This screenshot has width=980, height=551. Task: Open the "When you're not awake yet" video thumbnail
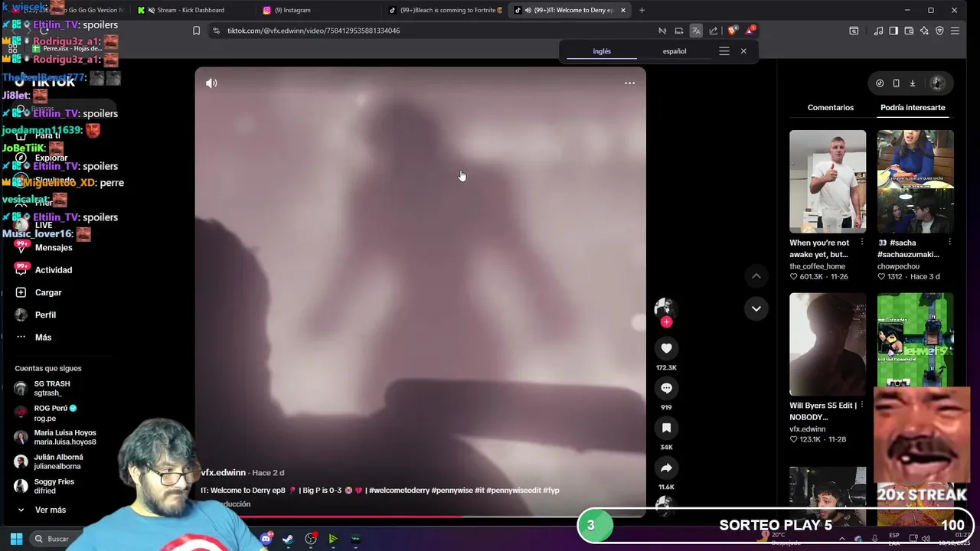[828, 181]
